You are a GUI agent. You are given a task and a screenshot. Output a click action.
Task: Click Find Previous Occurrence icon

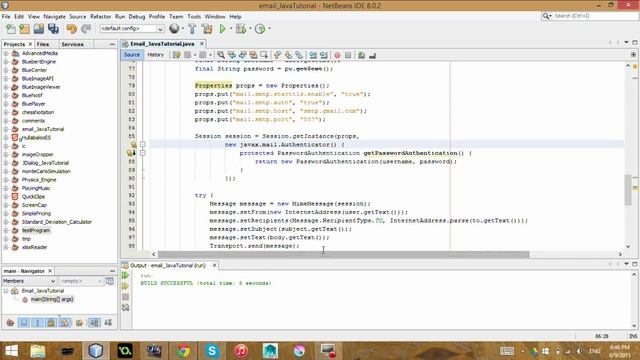click(x=232, y=55)
